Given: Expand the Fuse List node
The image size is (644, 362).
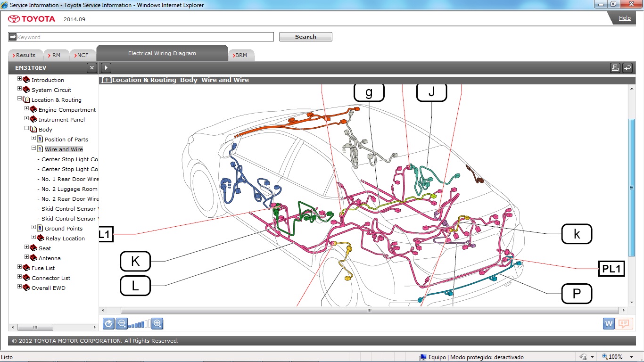Looking at the screenshot, I should pyautogui.click(x=20, y=267).
